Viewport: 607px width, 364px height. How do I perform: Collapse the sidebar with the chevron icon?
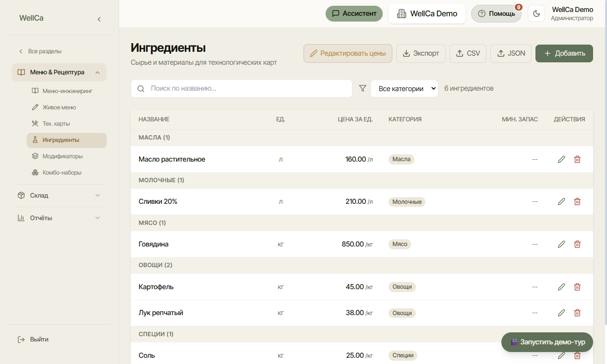click(x=99, y=19)
